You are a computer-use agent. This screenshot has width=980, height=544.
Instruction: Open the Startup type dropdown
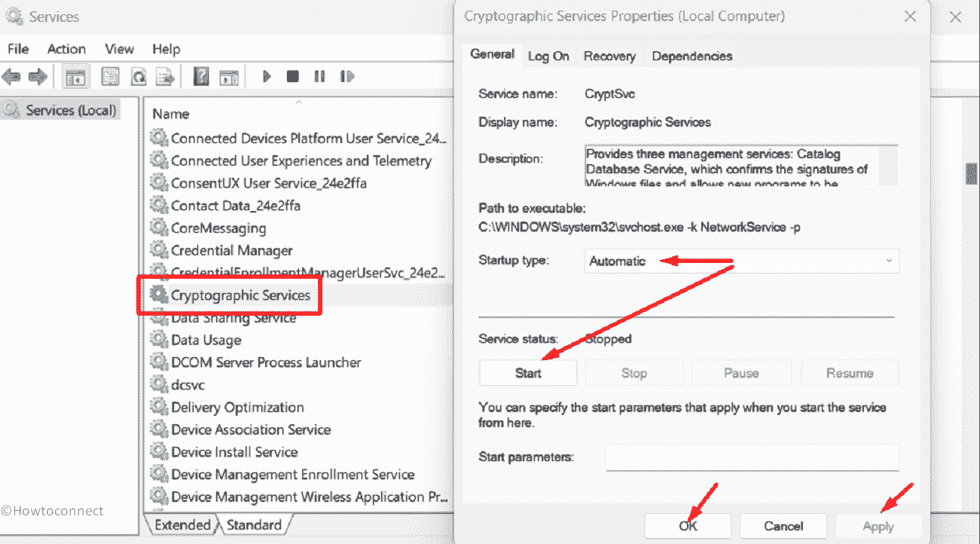click(x=741, y=261)
